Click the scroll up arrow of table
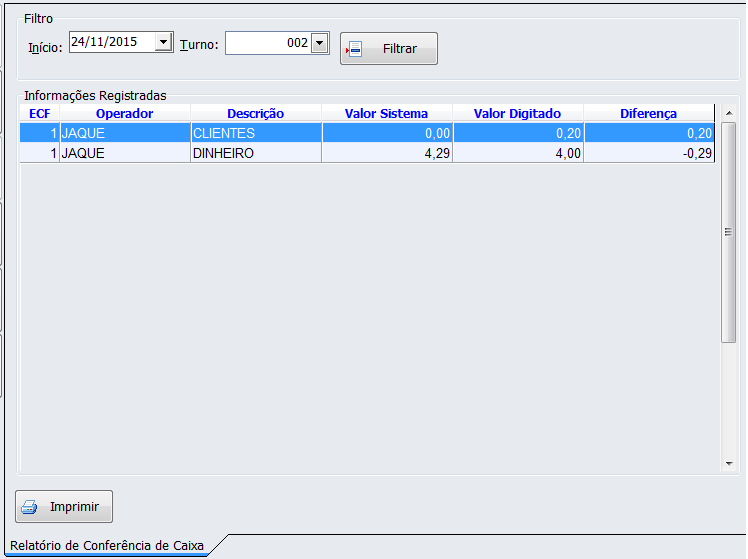This screenshot has height=559, width=748. point(729,112)
